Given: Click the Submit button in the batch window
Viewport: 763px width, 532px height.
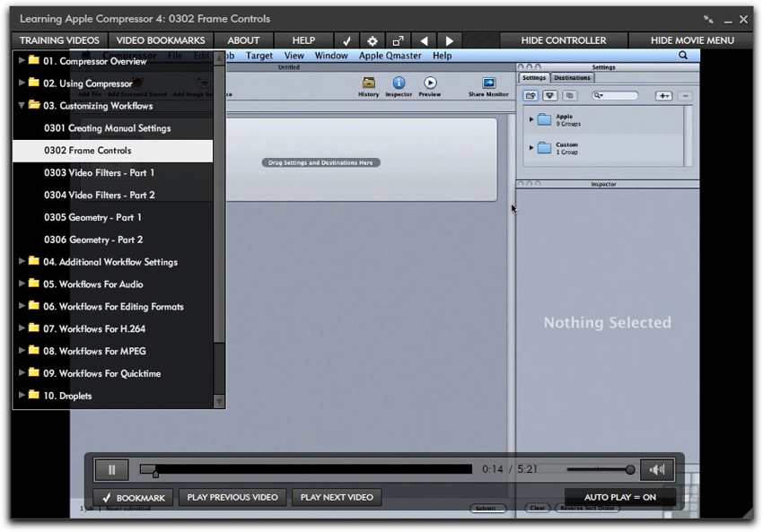Looking at the screenshot, I should pyautogui.click(x=487, y=508).
